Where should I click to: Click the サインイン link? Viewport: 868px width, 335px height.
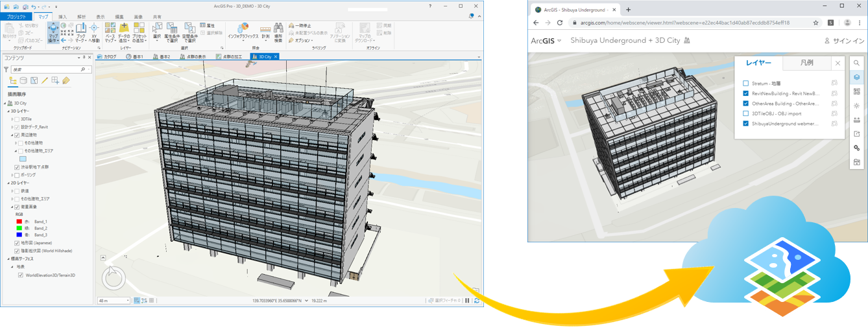point(845,41)
